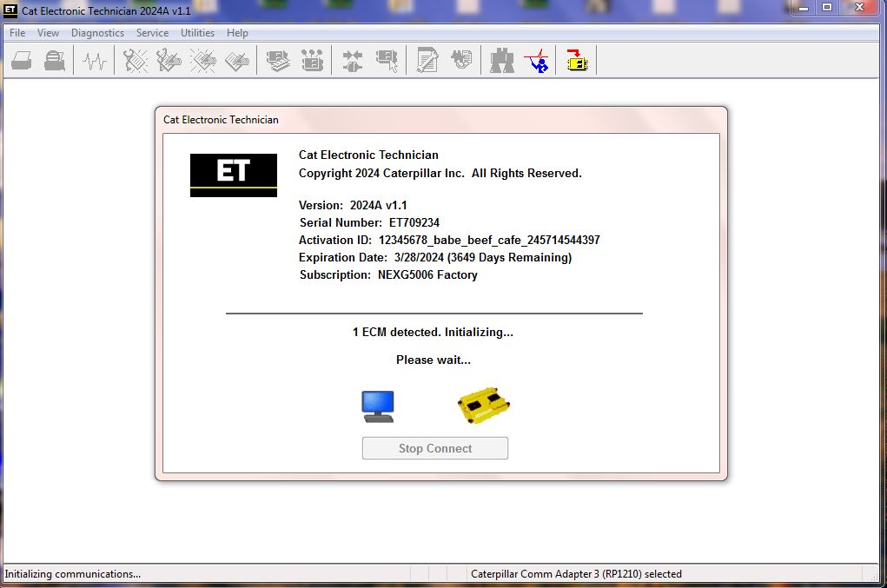Open the ECM Summary toolbar icon

pos(278,61)
